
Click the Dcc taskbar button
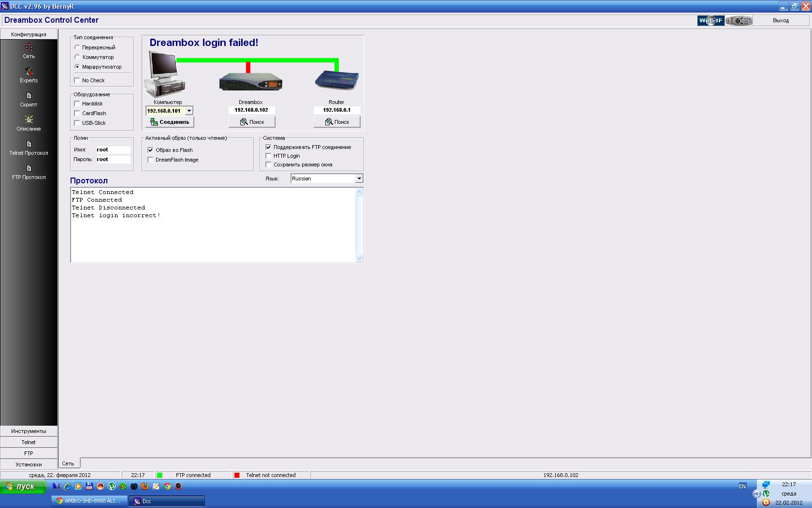167,501
